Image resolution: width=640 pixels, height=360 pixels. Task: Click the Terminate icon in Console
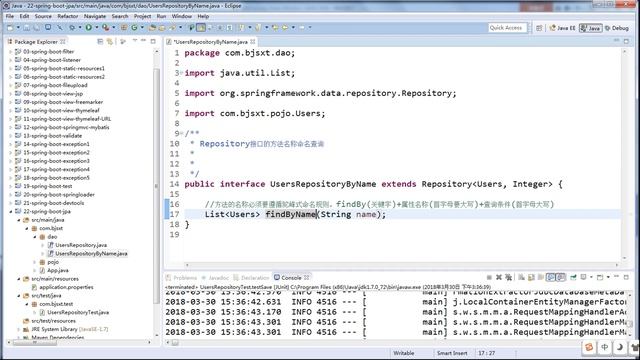[x=489, y=277]
